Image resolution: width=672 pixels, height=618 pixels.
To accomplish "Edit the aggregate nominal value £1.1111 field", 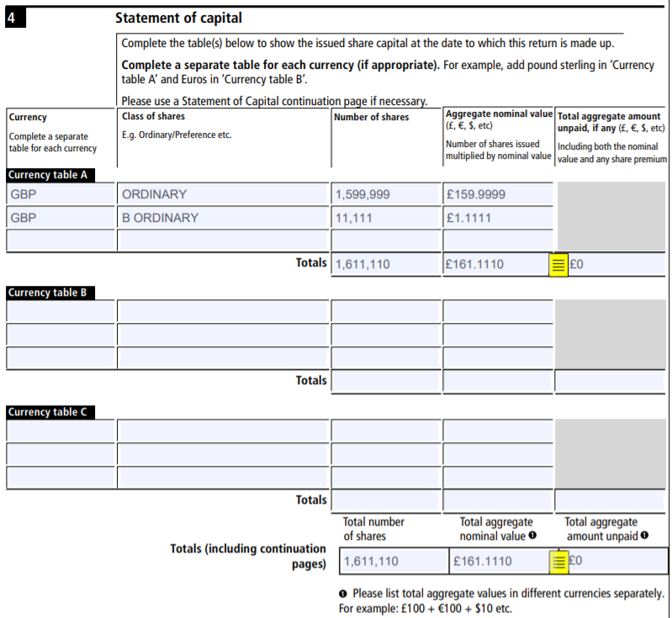I will pos(497,218).
